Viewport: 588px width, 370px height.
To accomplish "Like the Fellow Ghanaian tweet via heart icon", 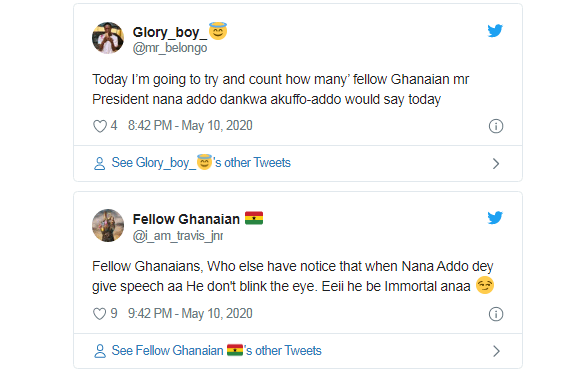I will [100, 314].
